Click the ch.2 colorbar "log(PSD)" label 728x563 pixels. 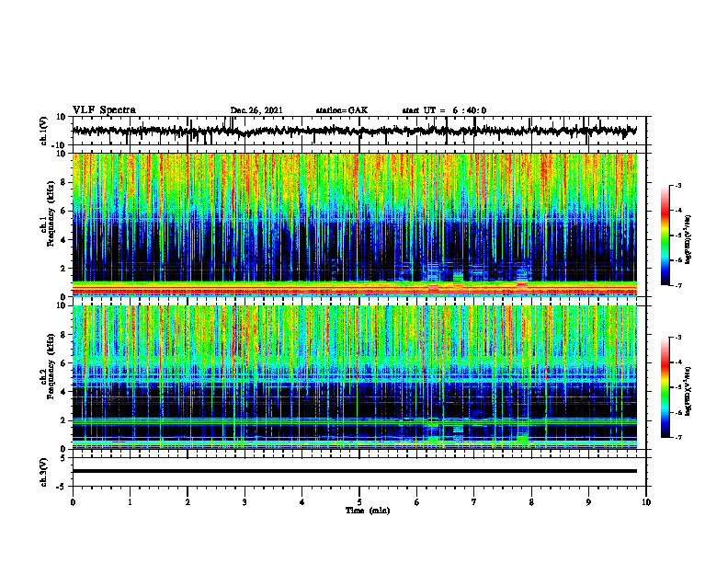688,392
